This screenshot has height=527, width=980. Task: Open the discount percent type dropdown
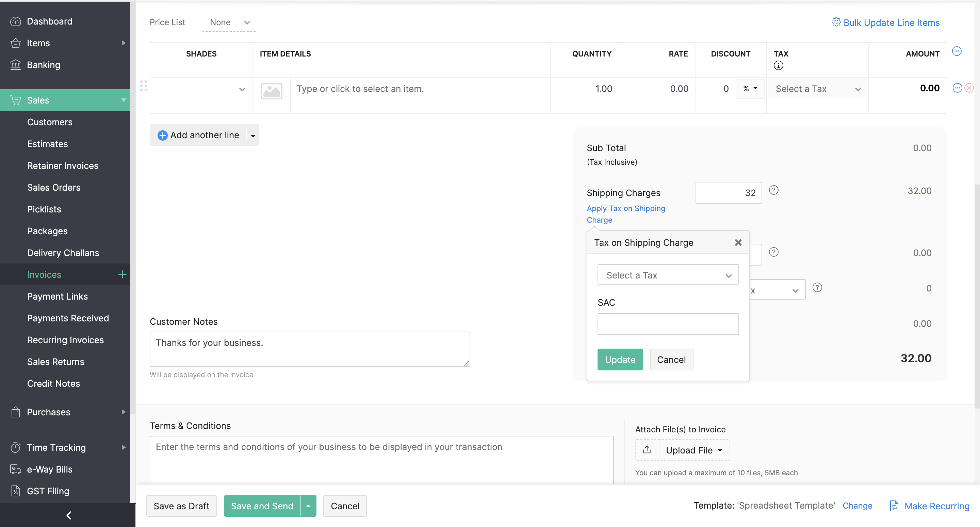point(750,88)
